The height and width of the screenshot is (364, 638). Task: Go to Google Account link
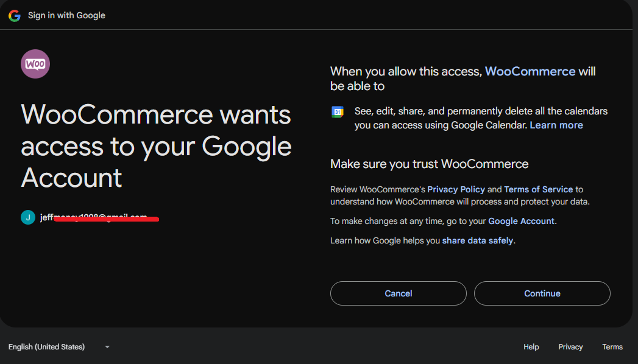point(521,221)
